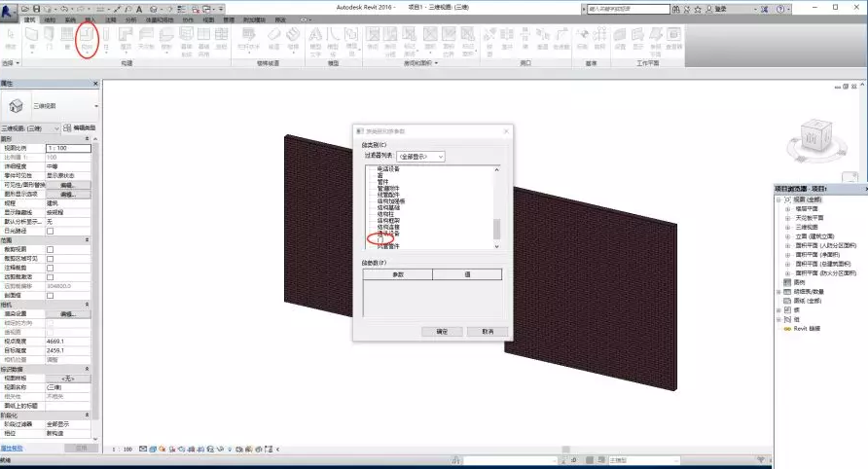Screen dimensions: 868x469
Task: Toggle the 远剪裁激活 checkbox
Action: point(51,277)
